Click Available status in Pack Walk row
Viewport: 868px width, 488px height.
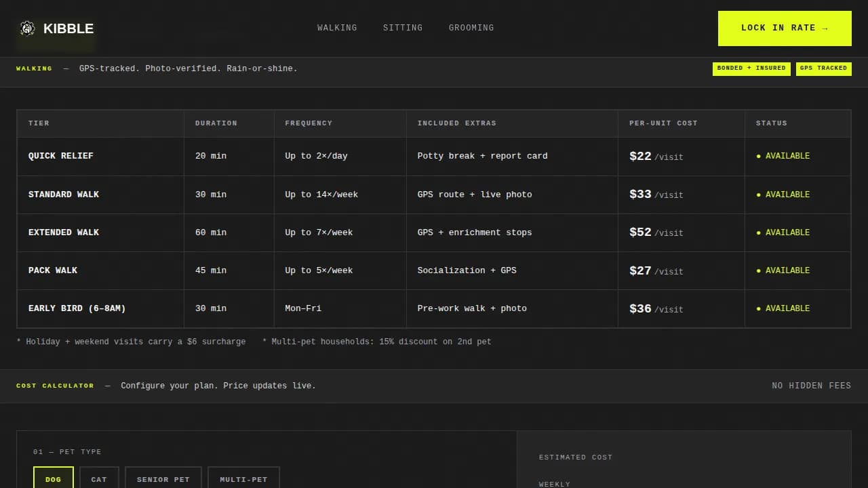(783, 270)
